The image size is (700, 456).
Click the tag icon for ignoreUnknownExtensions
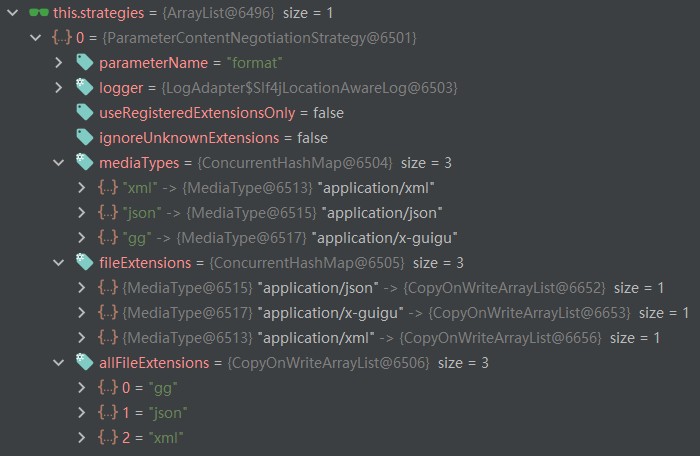click(85, 137)
